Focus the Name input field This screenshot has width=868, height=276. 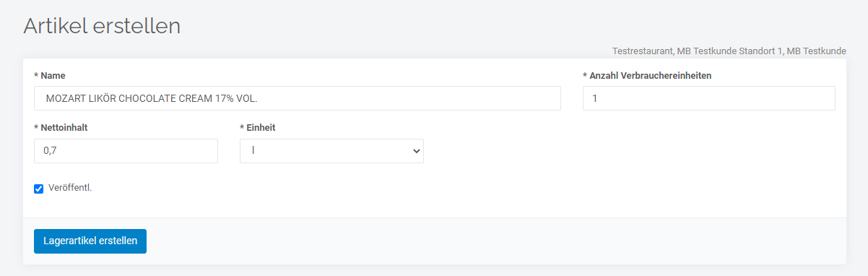click(298, 98)
